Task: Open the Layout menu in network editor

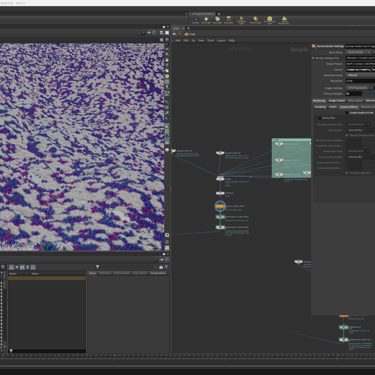Action: (x=221, y=40)
